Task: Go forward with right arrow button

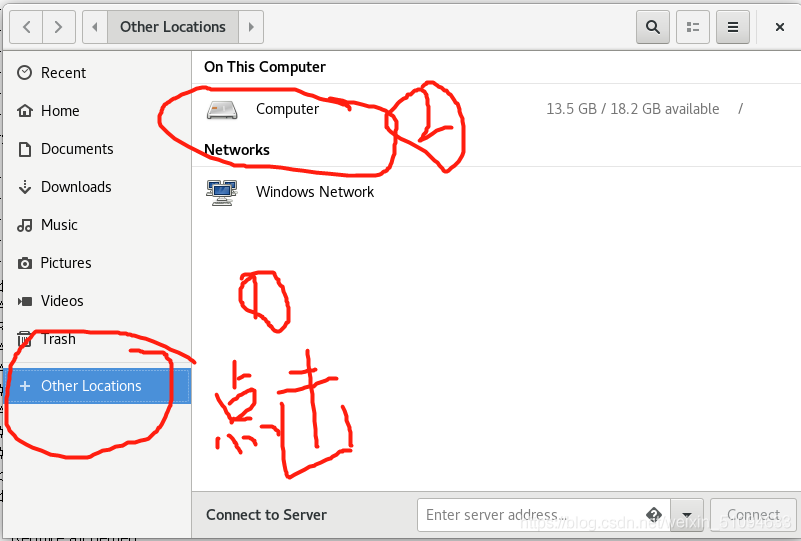Action: pyautogui.click(x=59, y=27)
